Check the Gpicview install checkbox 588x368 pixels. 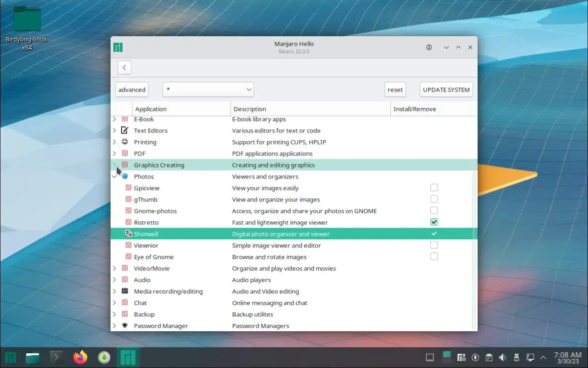pyautogui.click(x=434, y=187)
